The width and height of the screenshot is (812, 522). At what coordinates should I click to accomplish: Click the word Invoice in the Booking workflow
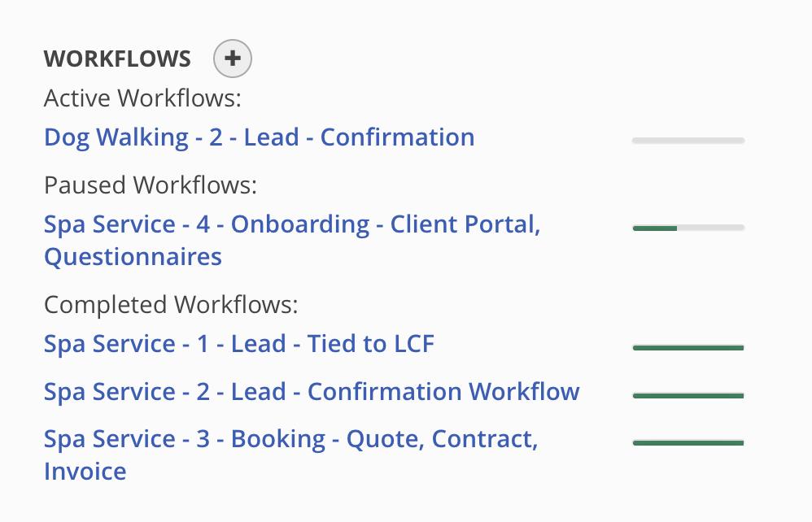pos(85,472)
